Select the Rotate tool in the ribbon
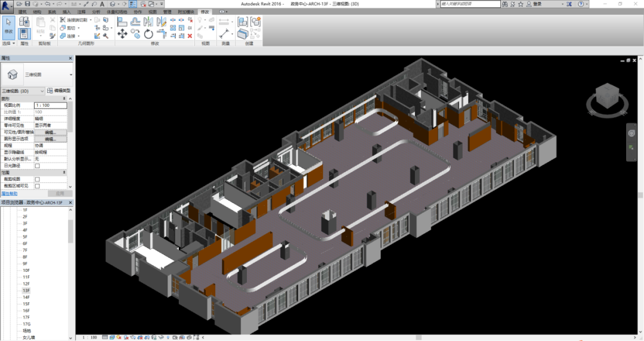 pos(148,35)
